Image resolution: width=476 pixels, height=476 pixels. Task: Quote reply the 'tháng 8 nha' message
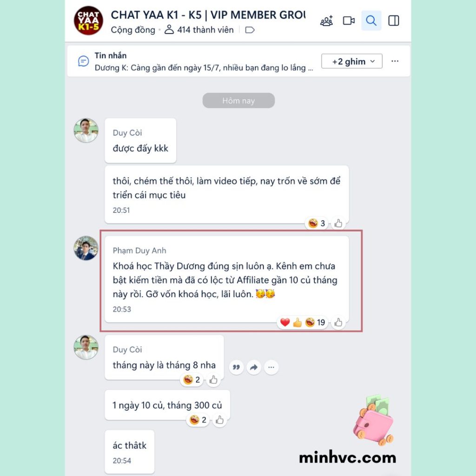(236, 367)
